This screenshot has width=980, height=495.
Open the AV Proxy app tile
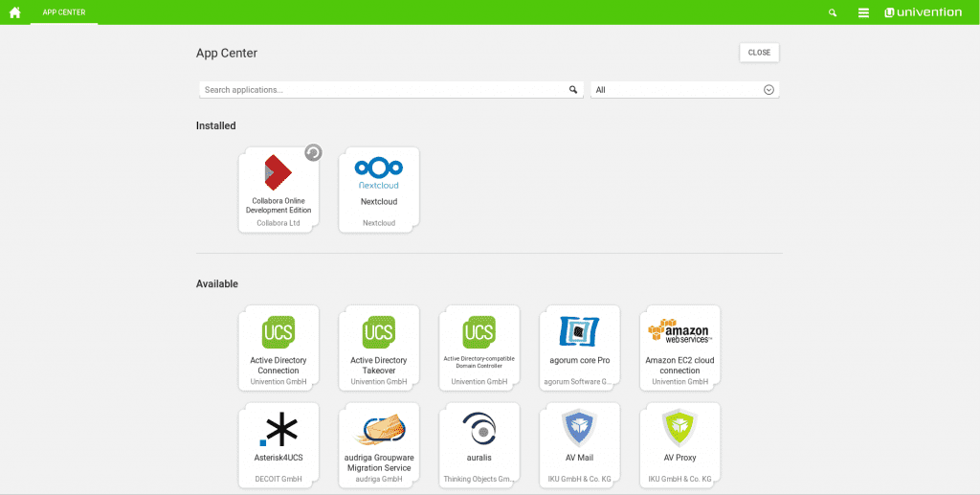pyautogui.click(x=680, y=445)
